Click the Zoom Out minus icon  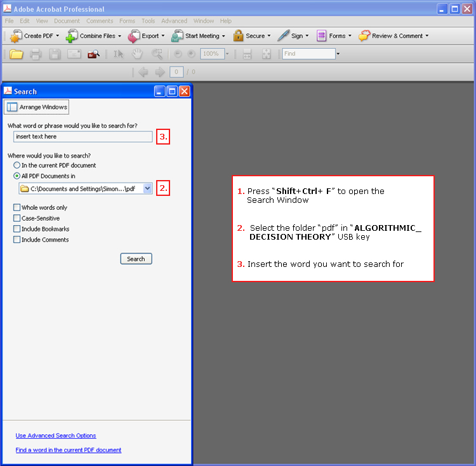[x=178, y=54]
